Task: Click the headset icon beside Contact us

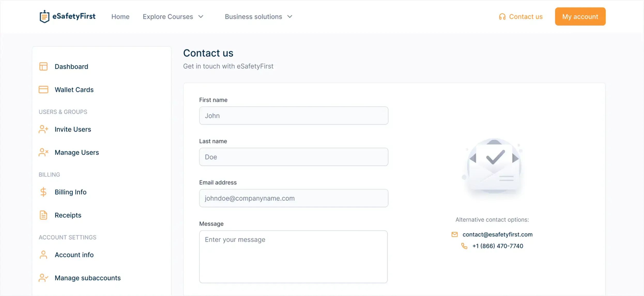Action: 502,17
